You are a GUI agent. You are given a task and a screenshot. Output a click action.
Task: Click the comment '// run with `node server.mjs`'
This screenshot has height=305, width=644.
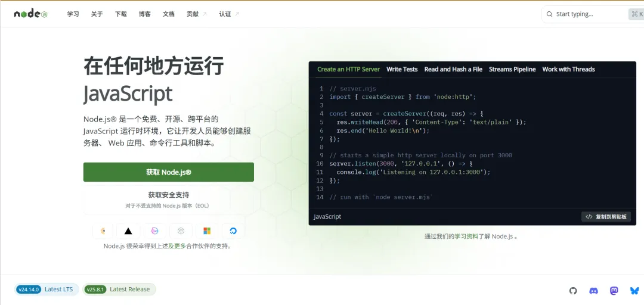pos(381,197)
